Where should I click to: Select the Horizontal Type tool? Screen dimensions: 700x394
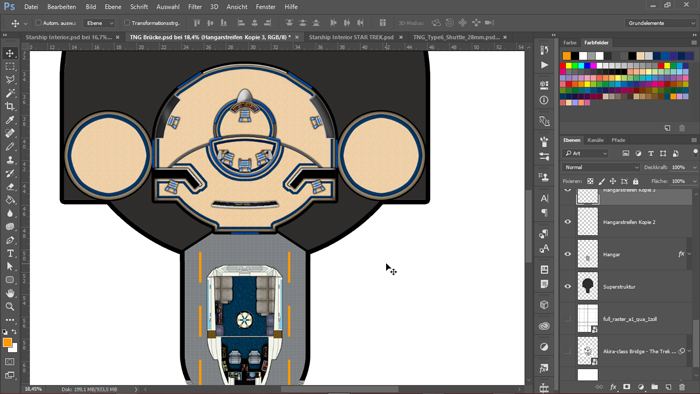(10, 253)
